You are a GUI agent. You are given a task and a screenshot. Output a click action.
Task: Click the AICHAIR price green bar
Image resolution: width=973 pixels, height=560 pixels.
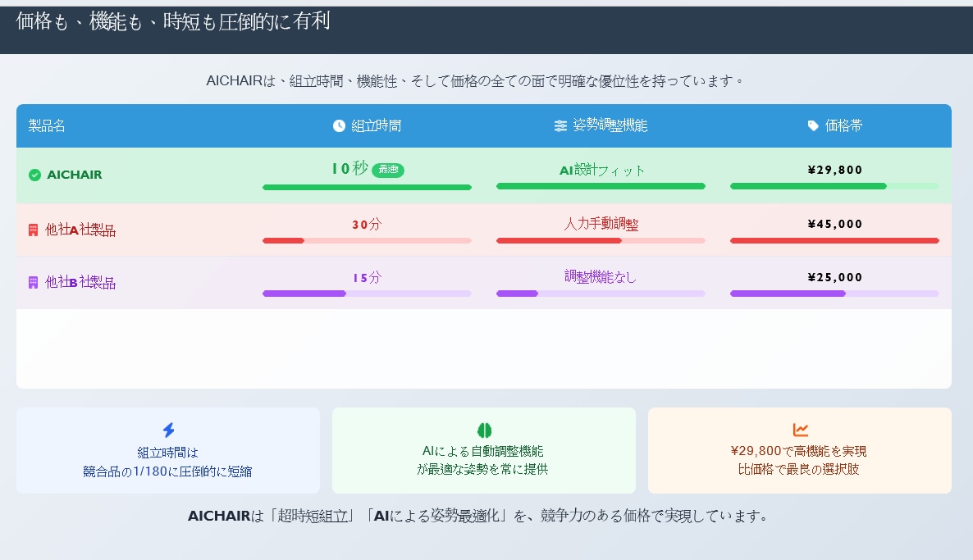[808, 186]
